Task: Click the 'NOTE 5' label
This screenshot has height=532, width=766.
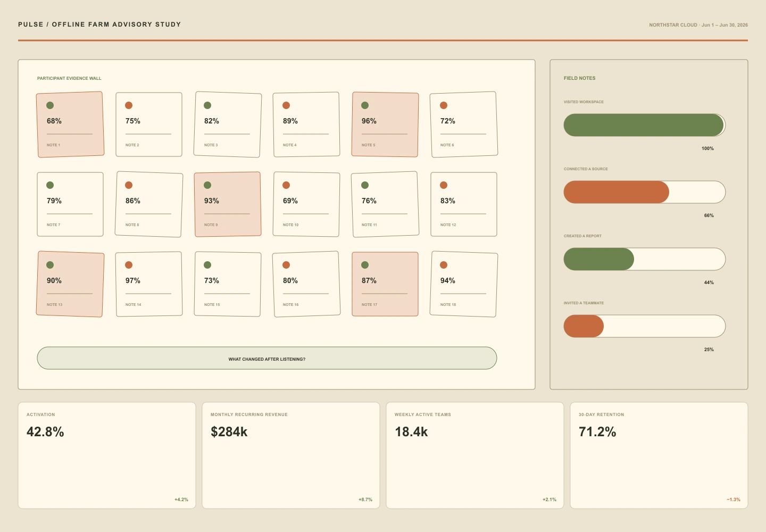Action: click(369, 145)
